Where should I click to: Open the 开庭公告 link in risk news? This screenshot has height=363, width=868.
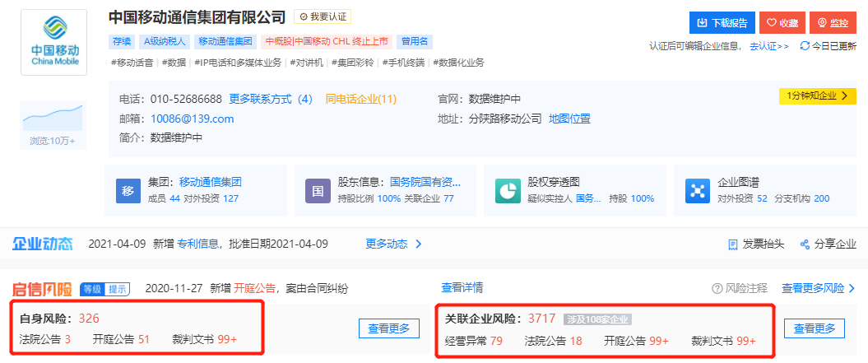click(254, 288)
